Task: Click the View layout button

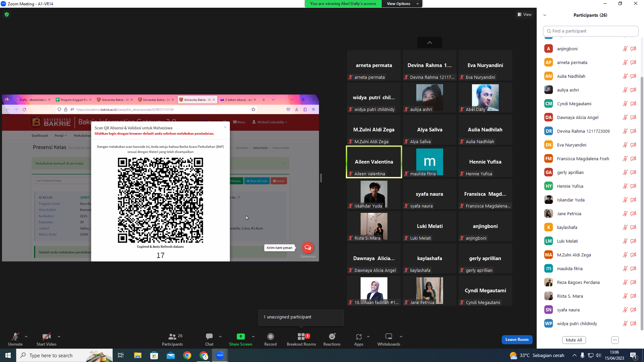Action: pos(525,14)
